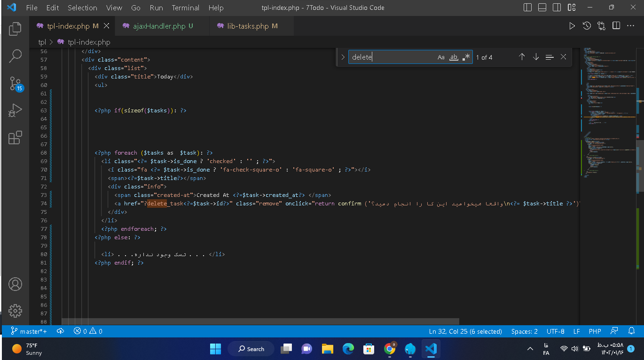Run the PHP file with play button

coord(572,26)
